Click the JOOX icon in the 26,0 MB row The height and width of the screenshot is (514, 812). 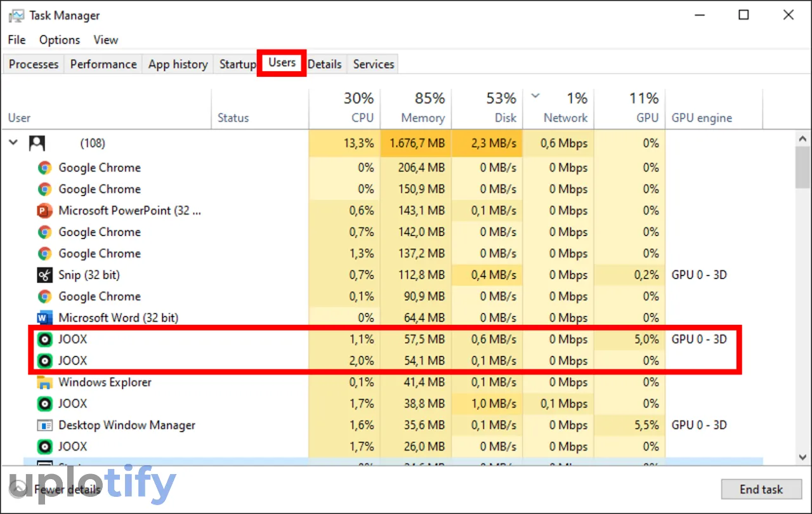pyautogui.click(x=44, y=447)
